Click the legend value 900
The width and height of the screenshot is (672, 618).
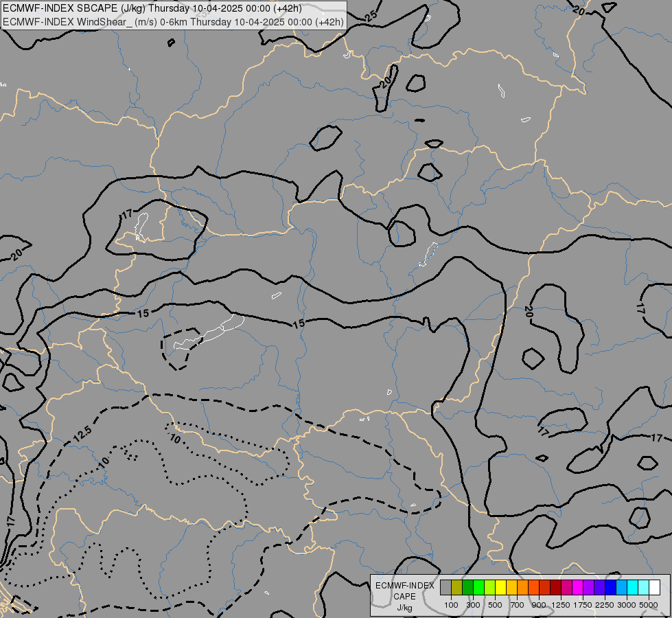539,605
